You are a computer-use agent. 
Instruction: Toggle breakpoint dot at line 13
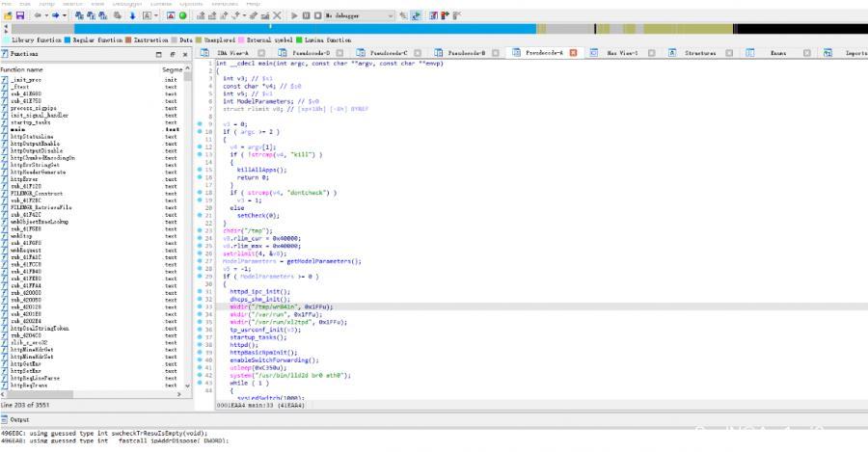(x=200, y=154)
